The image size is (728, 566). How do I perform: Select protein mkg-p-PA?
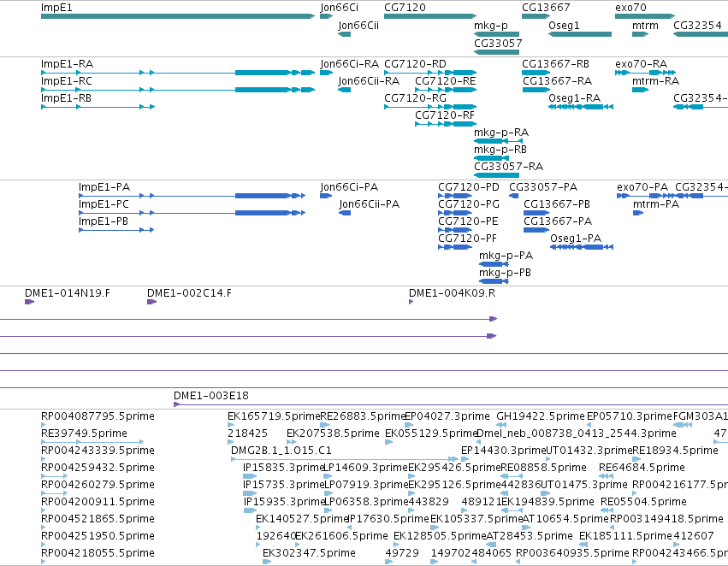coord(494,264)
